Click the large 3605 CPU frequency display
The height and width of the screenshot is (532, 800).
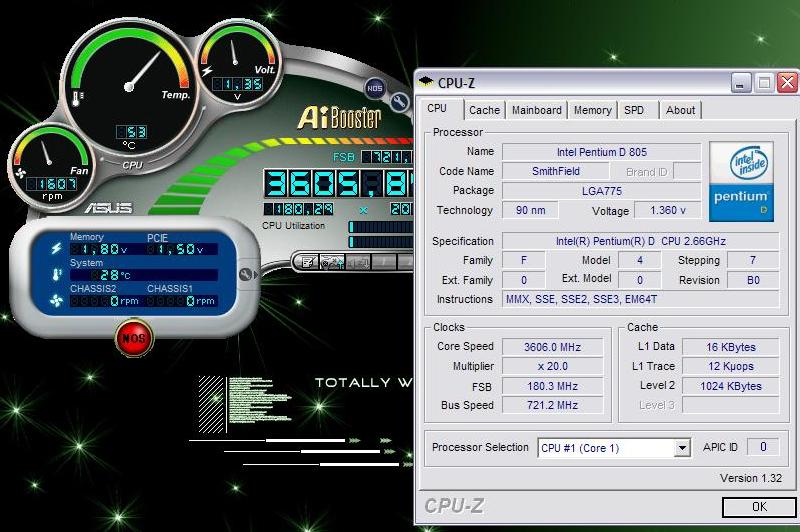(338, 184)
